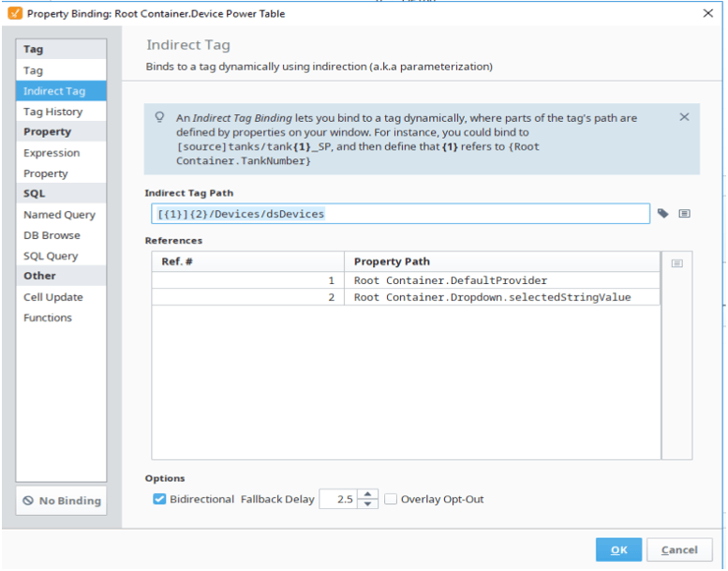Choose the Expression binding type
The height and width of the screenshot is (571, 728).
tap(61, 153)
